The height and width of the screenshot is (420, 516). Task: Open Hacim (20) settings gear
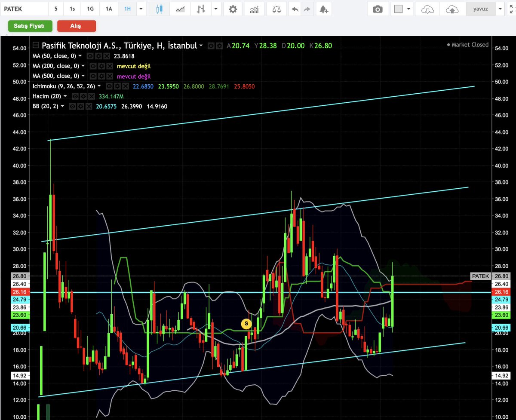pyautogui.click(x=83, y=96)
